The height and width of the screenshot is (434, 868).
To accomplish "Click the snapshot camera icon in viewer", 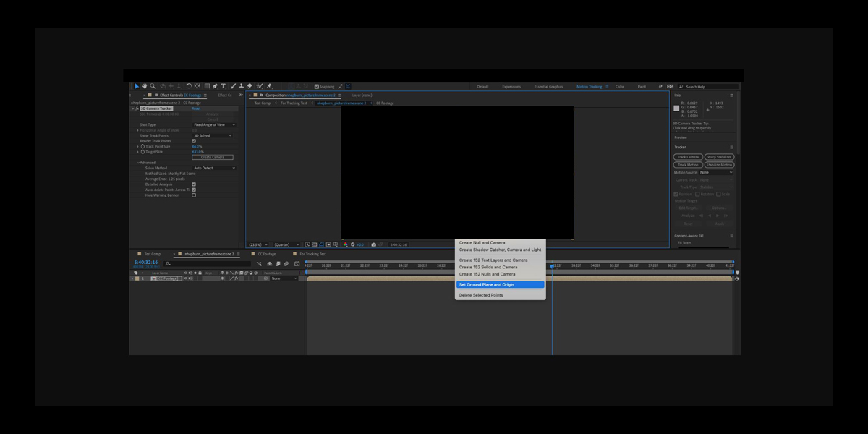I will (373, 244).
